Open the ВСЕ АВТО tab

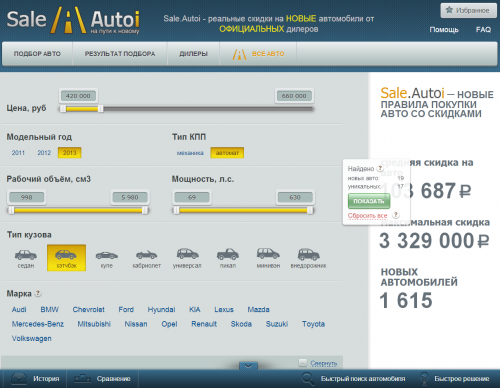click(258, 54)
